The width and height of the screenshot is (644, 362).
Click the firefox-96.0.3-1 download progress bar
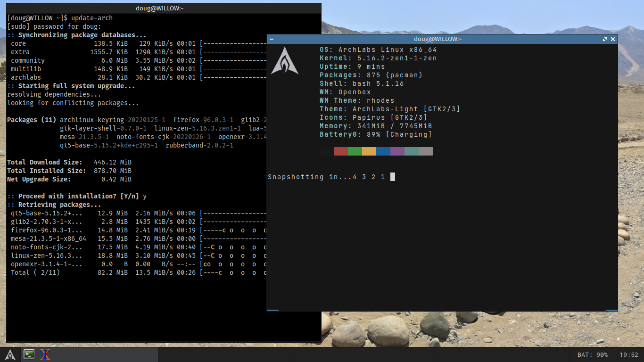coord(234,230)
